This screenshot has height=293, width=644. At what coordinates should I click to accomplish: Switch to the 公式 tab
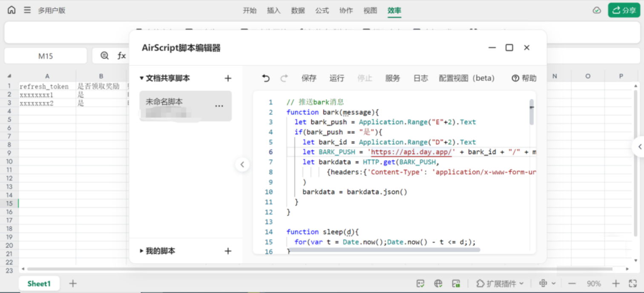point(322,11)
